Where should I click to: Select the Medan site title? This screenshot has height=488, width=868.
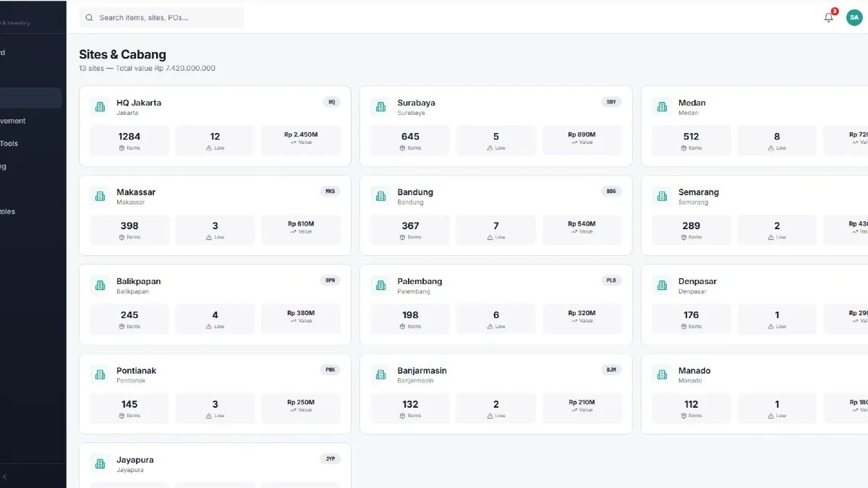(692, 103)
